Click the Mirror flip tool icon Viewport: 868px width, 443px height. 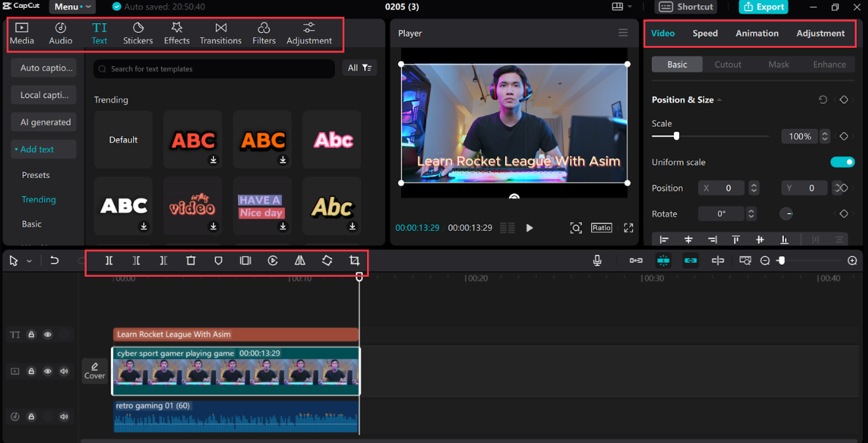point(300,261)
